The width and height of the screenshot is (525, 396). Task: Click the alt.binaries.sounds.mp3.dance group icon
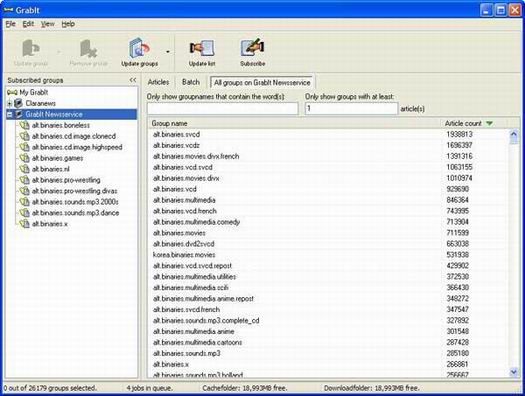point(24,213)
